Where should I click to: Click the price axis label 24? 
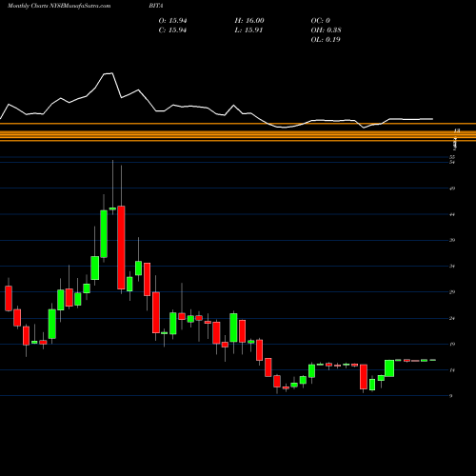click(x=452, y=318)
